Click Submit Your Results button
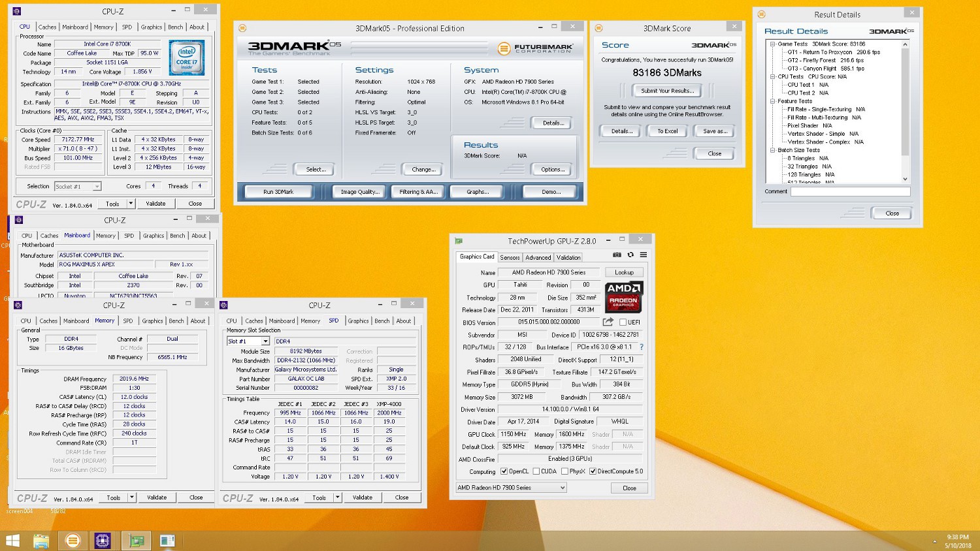This screenshot has width=980, height=551. click(x=667, y=91)
